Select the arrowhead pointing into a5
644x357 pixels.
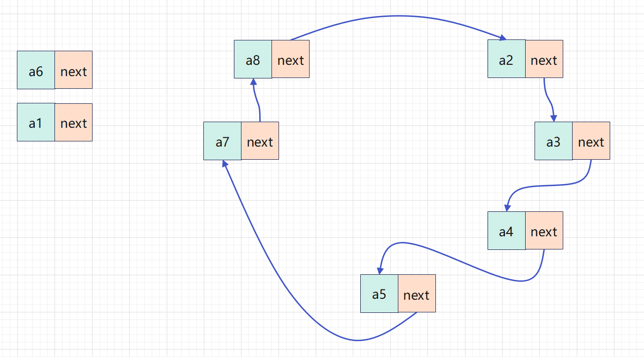(379, 271)
